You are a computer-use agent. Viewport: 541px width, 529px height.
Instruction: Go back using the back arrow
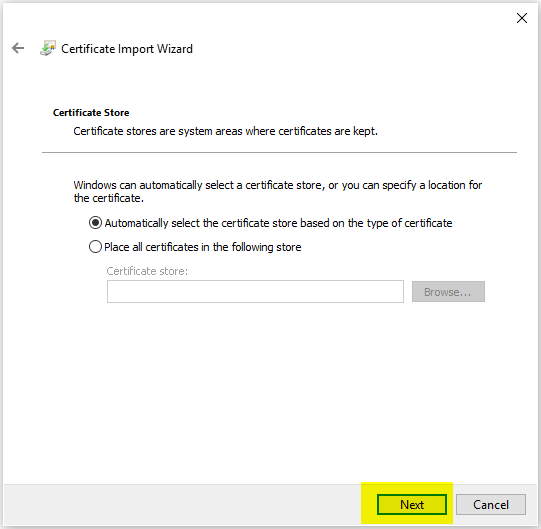(x=18, y=48)
